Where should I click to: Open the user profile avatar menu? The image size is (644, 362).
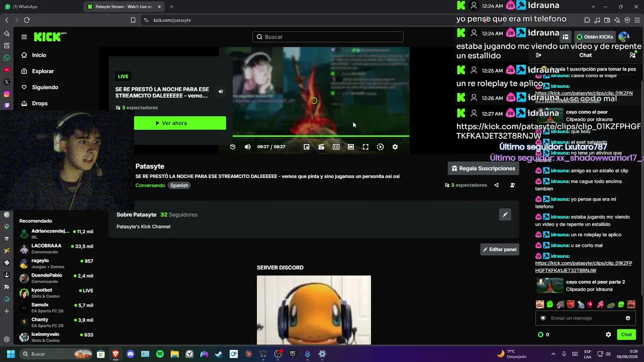click(624, 37)
